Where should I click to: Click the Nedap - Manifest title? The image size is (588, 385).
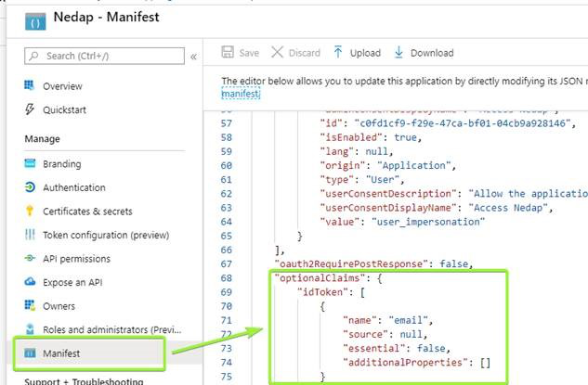[107, 17]
